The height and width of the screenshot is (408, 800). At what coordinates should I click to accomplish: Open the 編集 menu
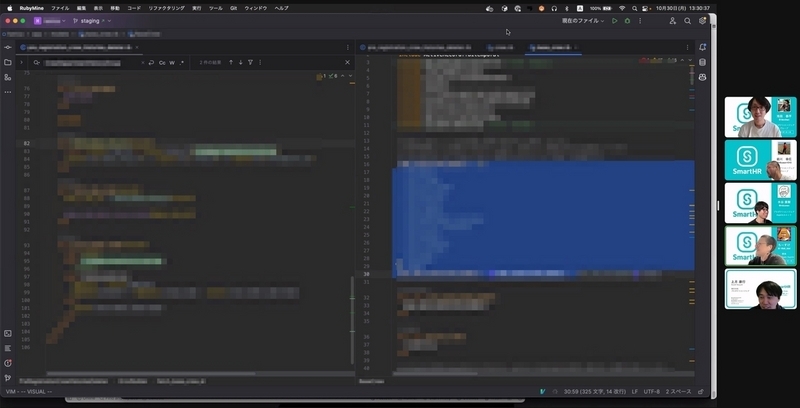(82, 8)
